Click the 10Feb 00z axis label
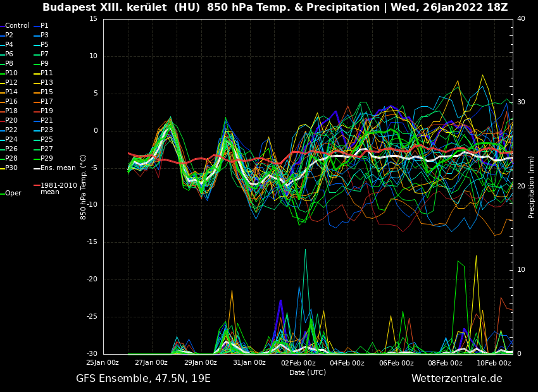 pyautogui.click(x=494, y=363)
